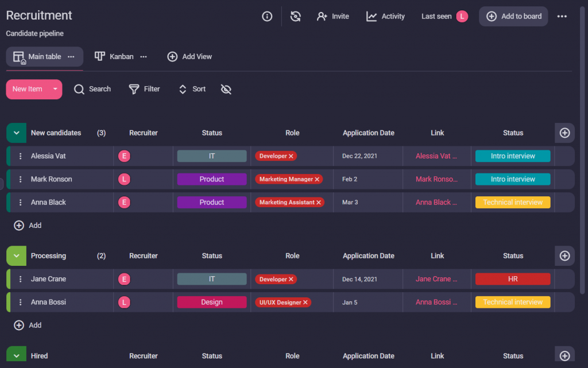Open the Activity log
Viewport: 588px width, 368px height.
click(385, 17)
